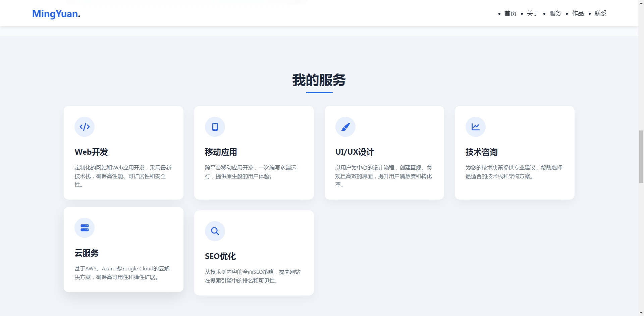The image size is (644, 316).
Task: Go to 首页 in the navigation
Action: (x=510, y=13)
